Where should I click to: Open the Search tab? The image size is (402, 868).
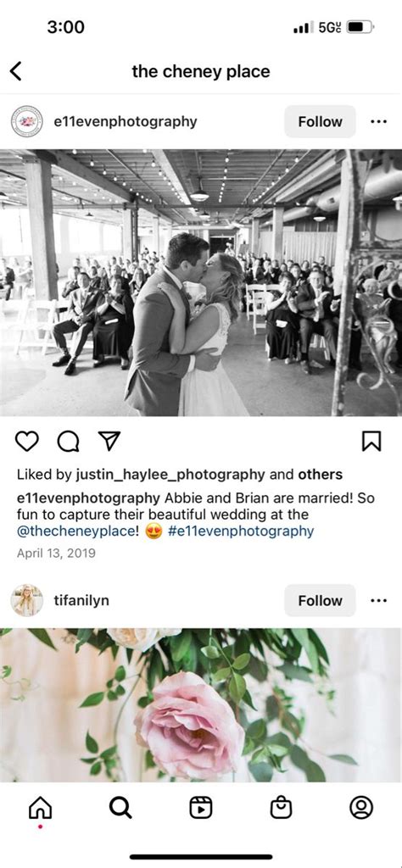click(x=120, y=808)
